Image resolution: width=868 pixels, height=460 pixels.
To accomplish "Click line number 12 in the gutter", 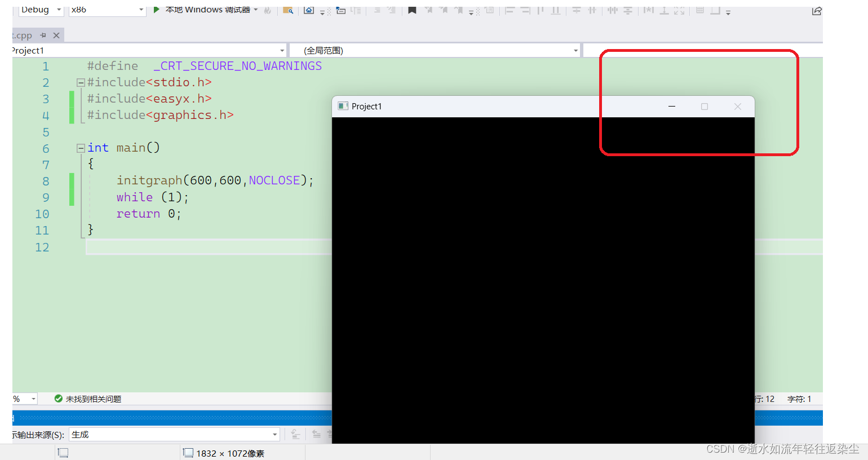I will click(x=42, y=247).
